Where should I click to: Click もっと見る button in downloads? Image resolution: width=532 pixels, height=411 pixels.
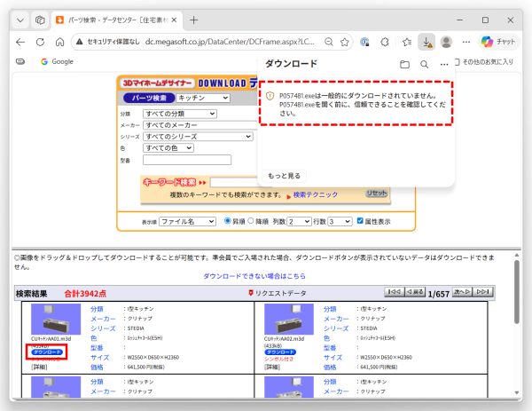pyautogui.click(x=284, y=176)
